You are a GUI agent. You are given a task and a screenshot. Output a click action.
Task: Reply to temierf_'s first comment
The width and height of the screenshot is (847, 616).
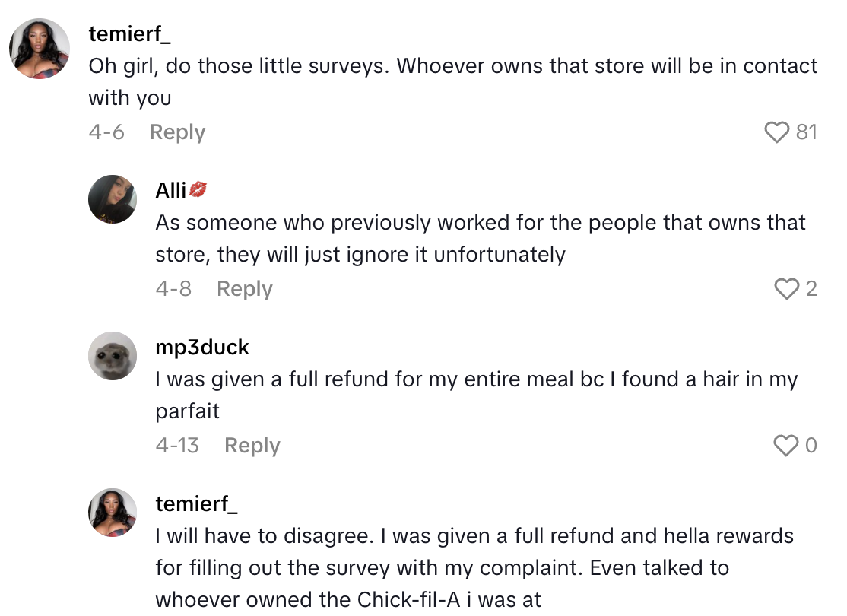177,132
